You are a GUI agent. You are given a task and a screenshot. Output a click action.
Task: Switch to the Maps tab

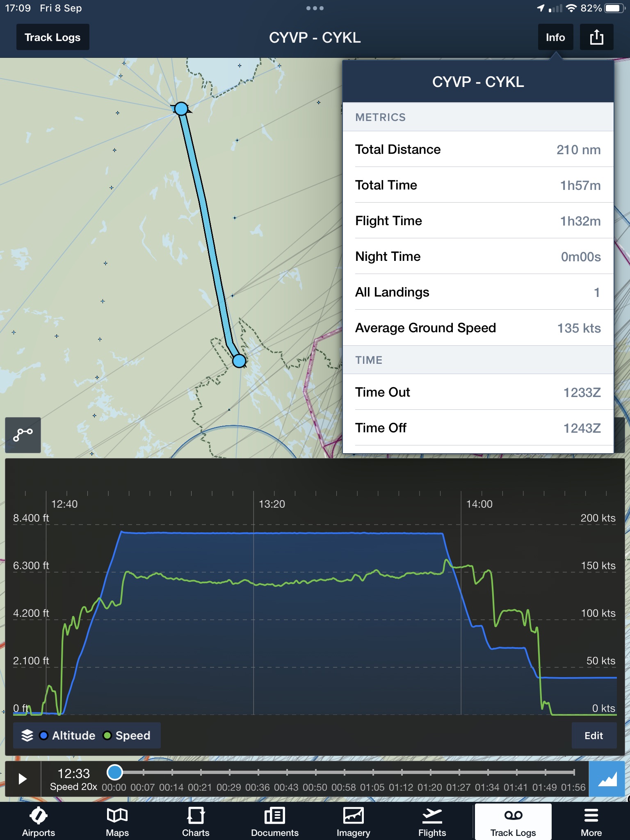pyautogui.click(x=117, y=822)
